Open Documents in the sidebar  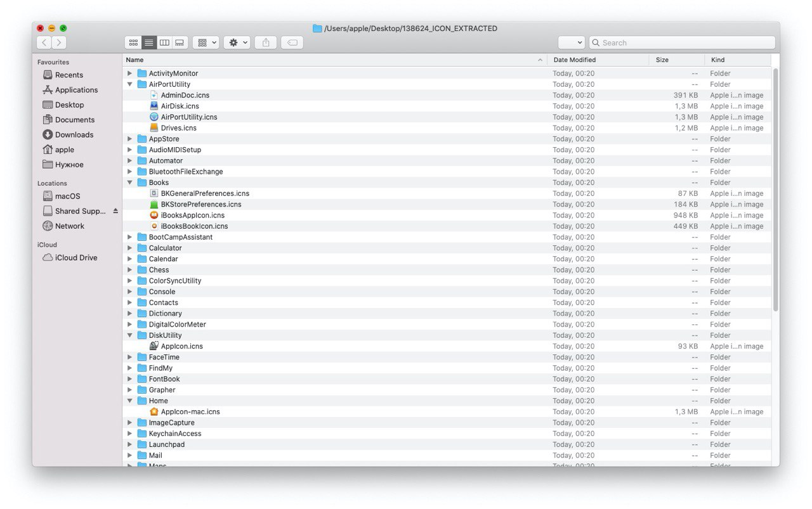(69, 120)
